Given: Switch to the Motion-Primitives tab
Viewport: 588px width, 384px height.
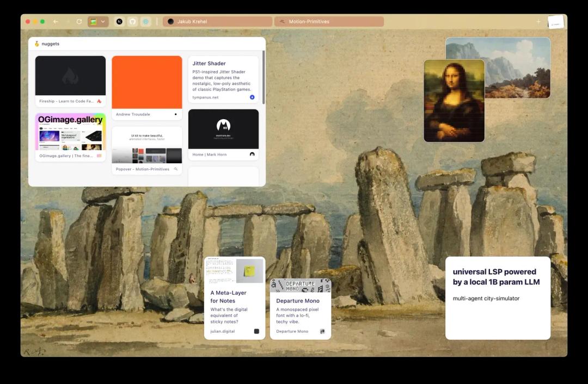Looking at the screenshot, I should [x=329, y=22].
